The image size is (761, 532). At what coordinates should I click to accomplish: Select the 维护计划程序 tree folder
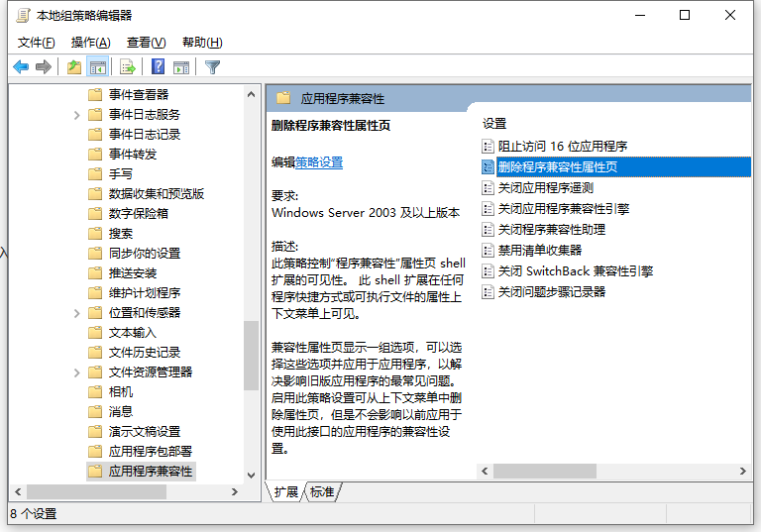pos(145,292)
